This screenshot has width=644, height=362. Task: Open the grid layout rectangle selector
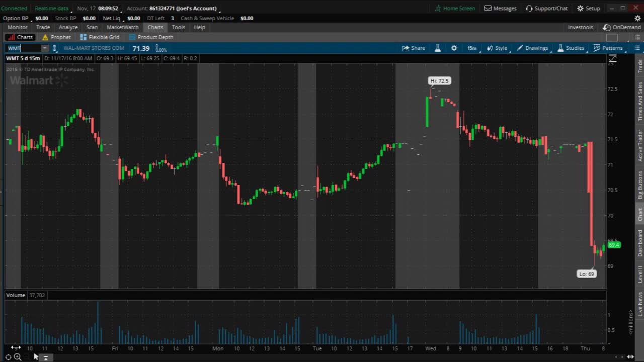(612, 37)
